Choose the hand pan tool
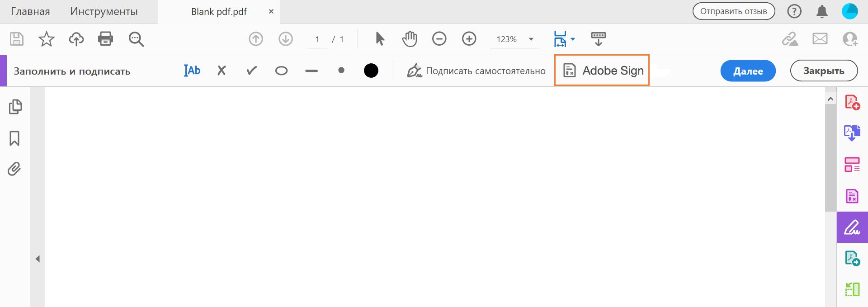 (410, 39)
